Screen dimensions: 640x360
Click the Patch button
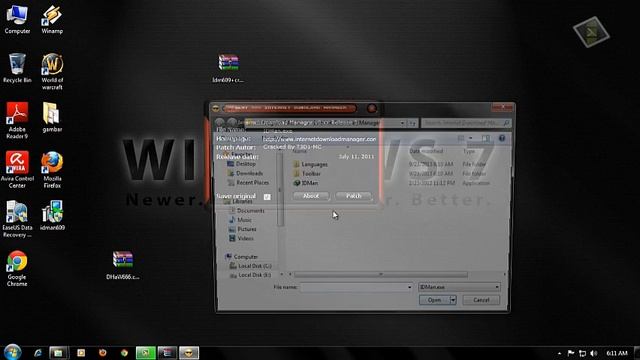click(x=353, y=196)
